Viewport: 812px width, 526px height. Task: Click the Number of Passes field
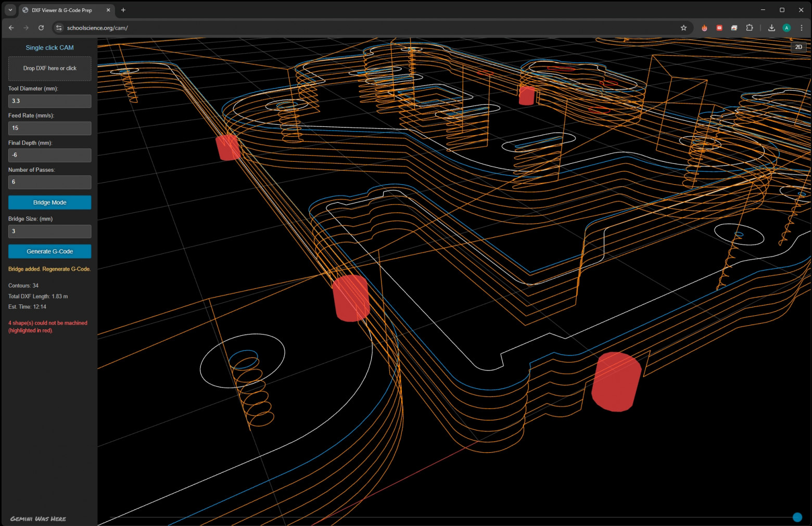(x=50, y=182)
